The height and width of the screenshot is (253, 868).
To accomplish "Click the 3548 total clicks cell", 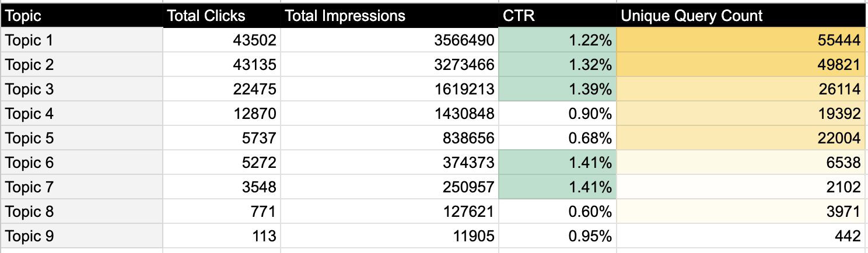I will (222, 187).
